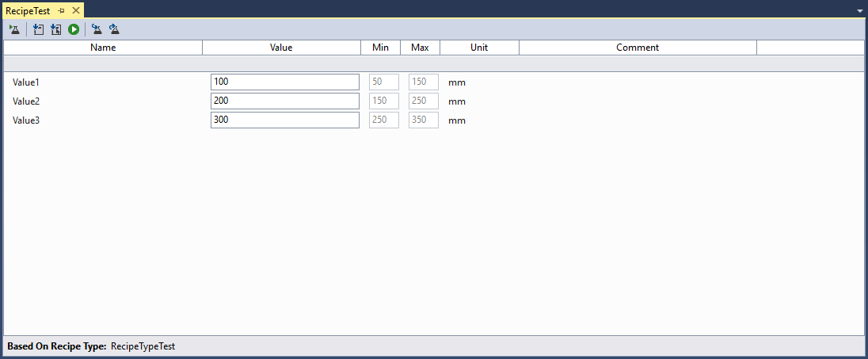Edit the Value3 field showing 300
The height and width of the screenshot is (359, 868).
click(285, 120)
